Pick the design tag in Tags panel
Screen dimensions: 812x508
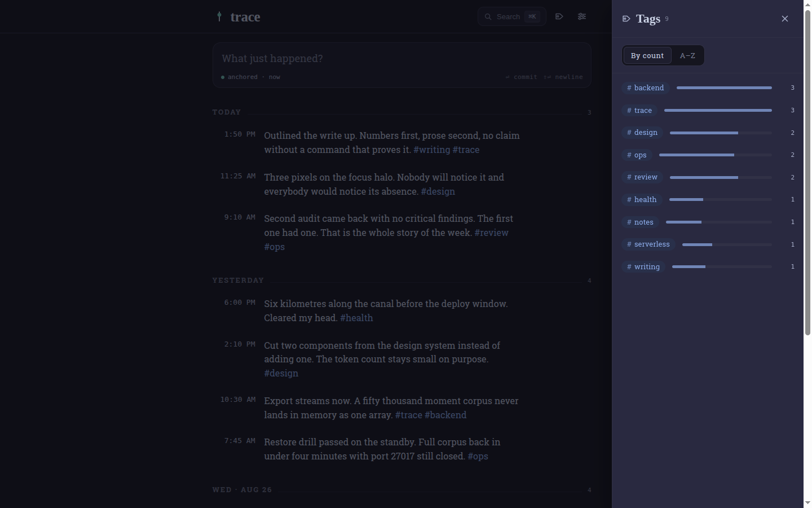[x=642, y=133]
